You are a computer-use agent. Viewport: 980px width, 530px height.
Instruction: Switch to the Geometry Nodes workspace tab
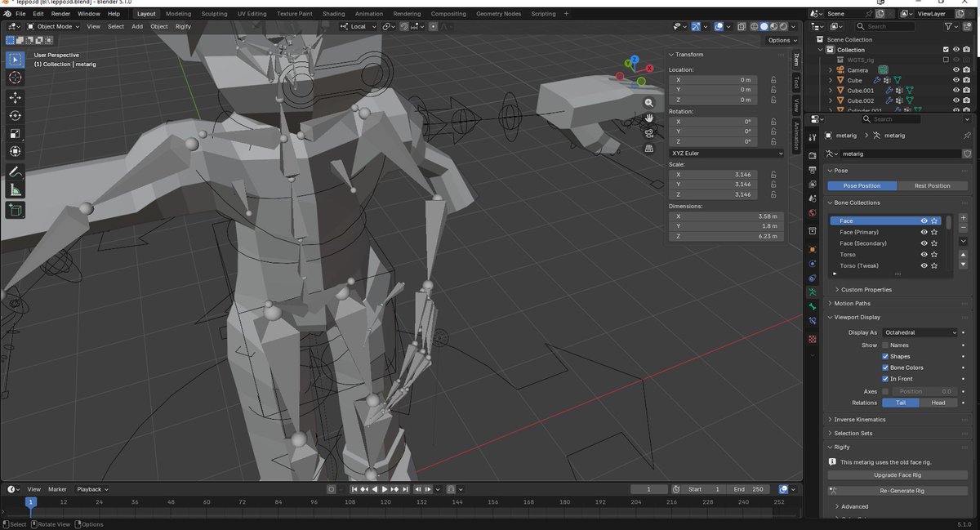498,14
